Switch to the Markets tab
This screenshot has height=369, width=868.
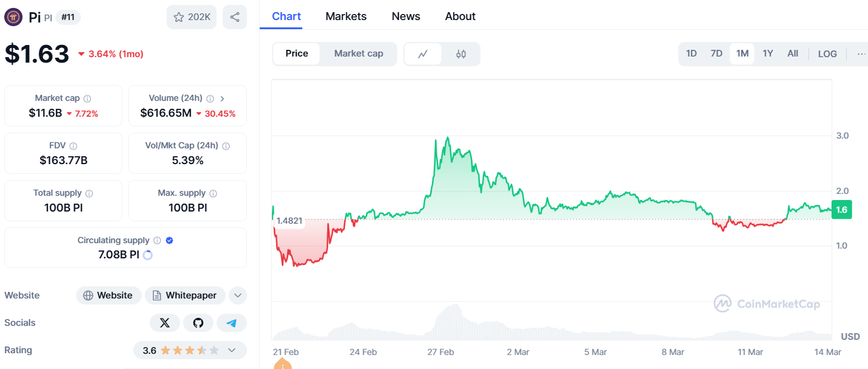click(346, 16)
